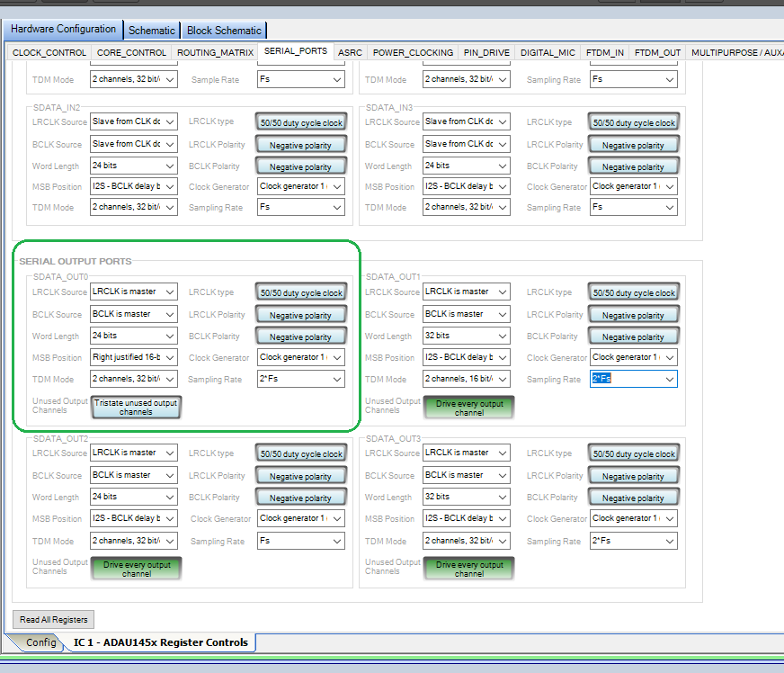Open SDATA_OUT3 LRCLK Source dropdown
This screenshot has width=784, height=673.
coord(466,453)
